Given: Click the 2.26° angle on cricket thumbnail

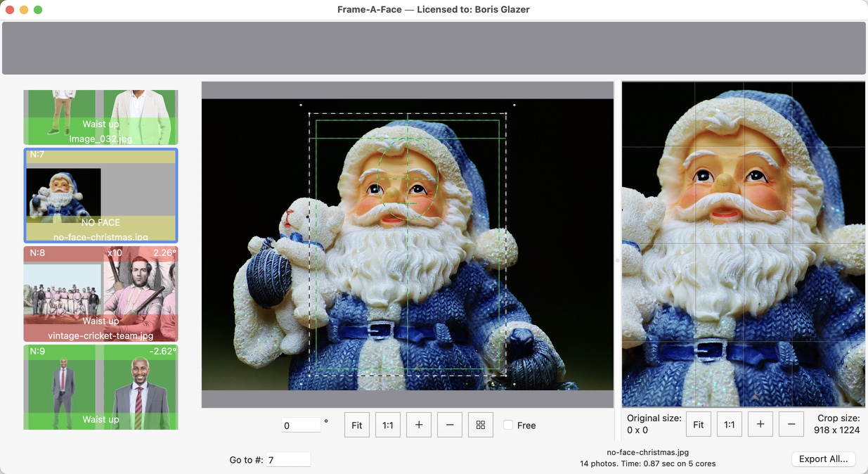Looking at the screenshot, I should coord(165,252).
